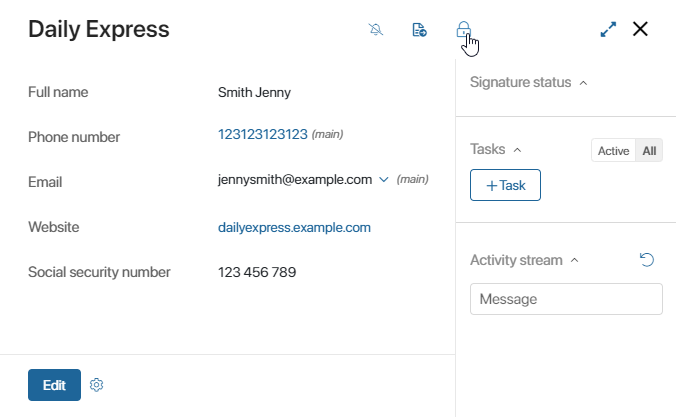This screenshot has height=417, width=676.
Task: Close the Daily Express card
Action: pos(640,29)
